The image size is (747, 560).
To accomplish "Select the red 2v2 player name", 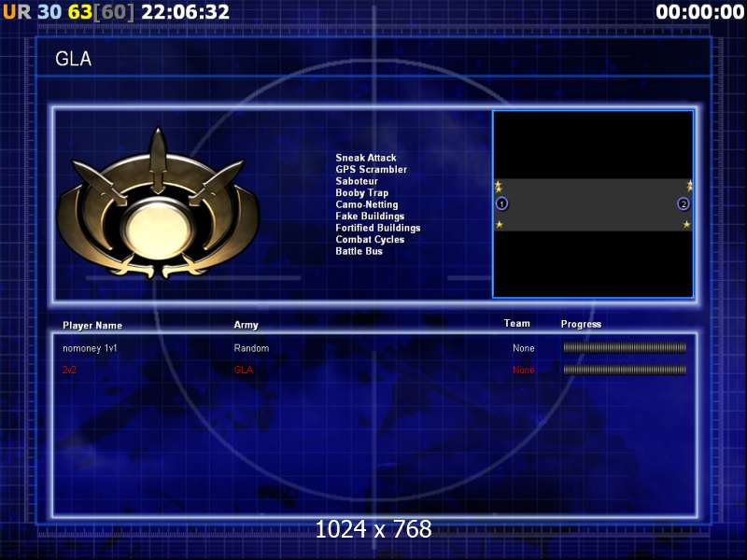I will point(69,370).
